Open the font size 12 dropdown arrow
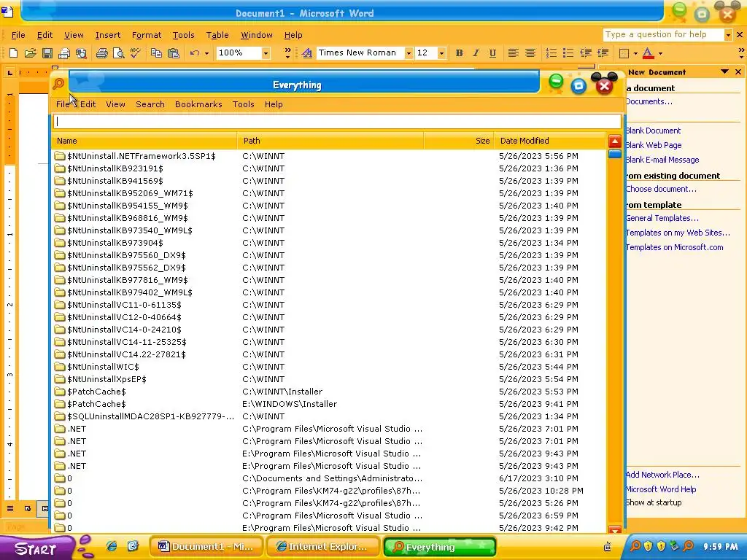The image size is (747, 560). 441,52
